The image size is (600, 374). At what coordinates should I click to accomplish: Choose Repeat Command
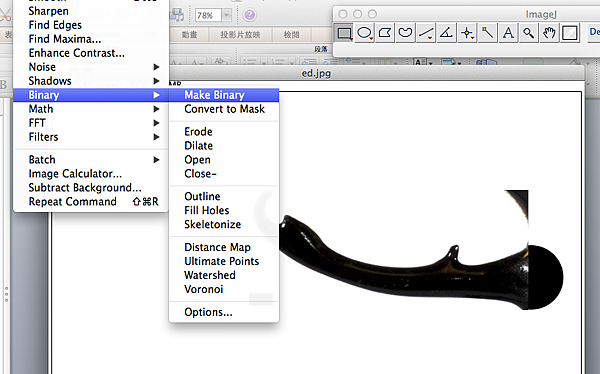click(x=91, y=202)
